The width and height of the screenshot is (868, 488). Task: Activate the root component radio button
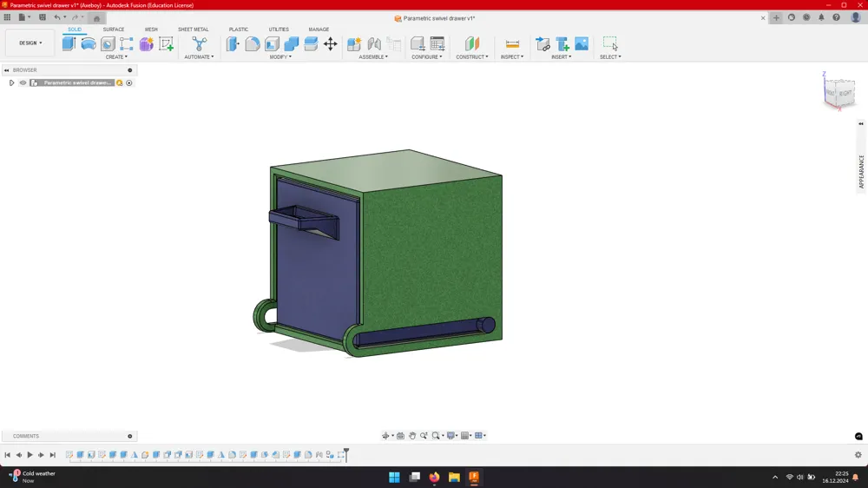[129, 82]
